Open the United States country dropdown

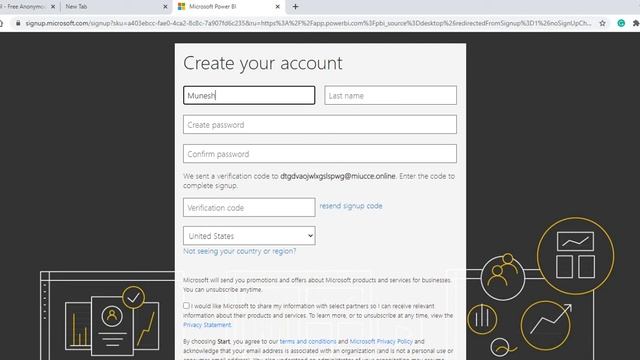(249, 236)
